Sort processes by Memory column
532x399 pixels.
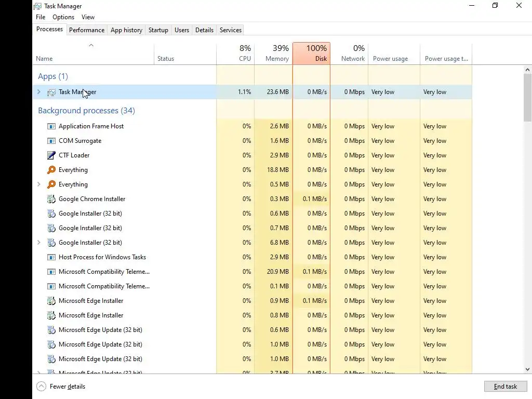click(x=273, y=54)
